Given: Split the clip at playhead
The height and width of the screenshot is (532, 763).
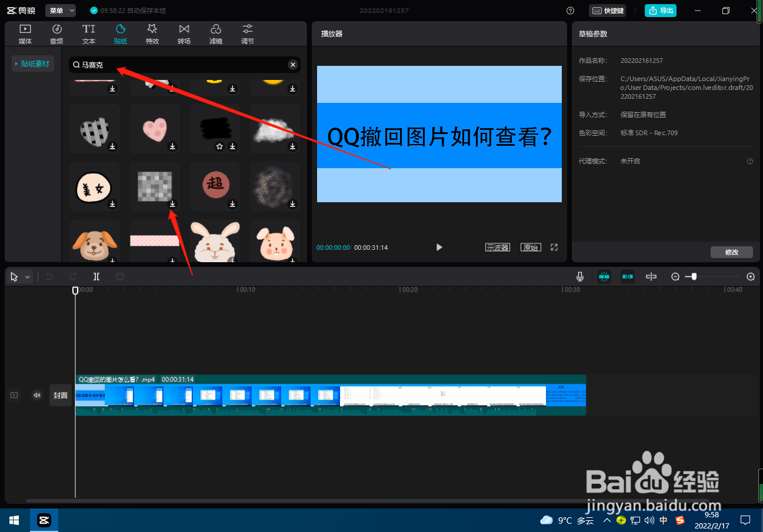Looking at the screenshot, I should point(96,277).
